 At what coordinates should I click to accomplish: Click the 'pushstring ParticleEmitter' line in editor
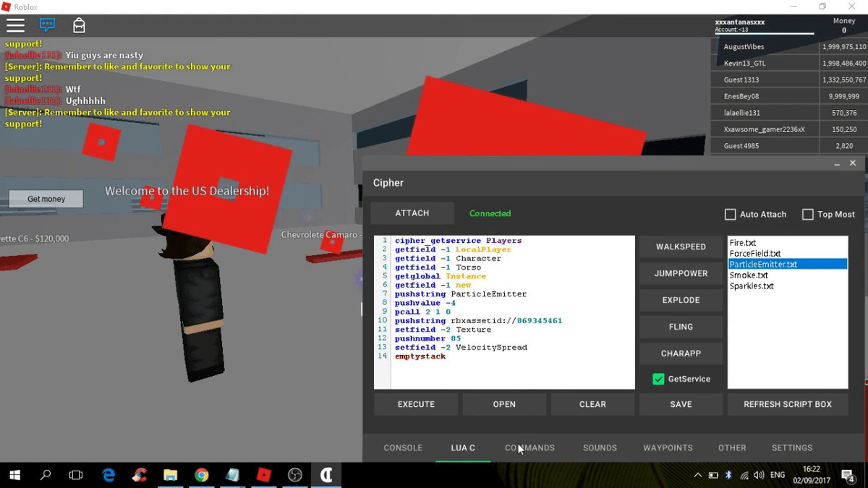point(461,294)
